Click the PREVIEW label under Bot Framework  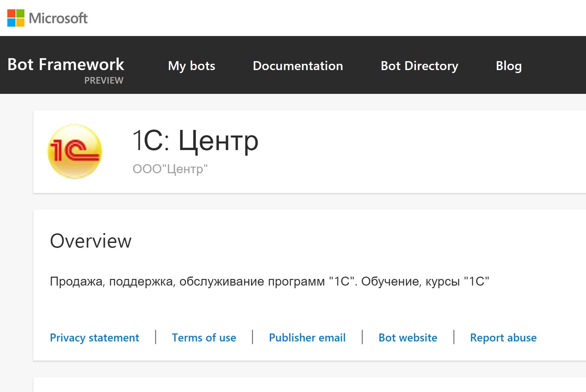pyautogui.click(x=104, y=80)
